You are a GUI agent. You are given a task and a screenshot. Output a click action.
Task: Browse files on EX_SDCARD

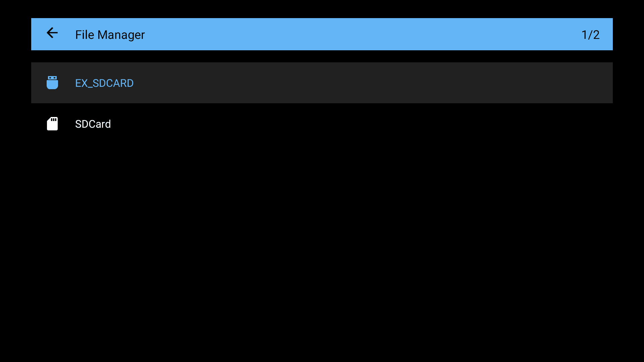(x=322, y=83)
